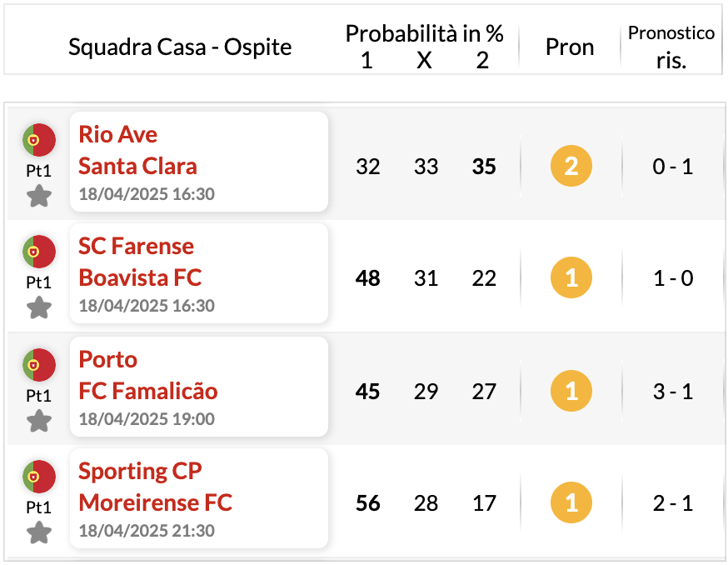728x565 pixels.
Task: Open the Moreirense FC team link
Action: pos(156,502)
